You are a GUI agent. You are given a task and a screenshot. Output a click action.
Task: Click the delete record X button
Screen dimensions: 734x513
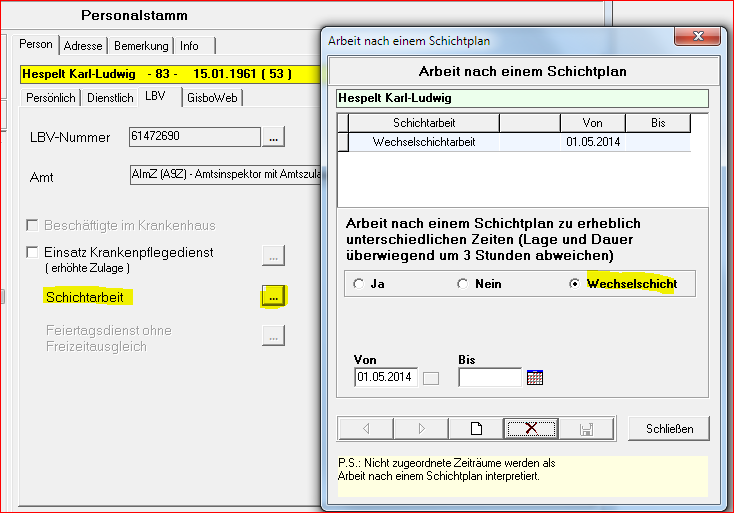[532, 428]
